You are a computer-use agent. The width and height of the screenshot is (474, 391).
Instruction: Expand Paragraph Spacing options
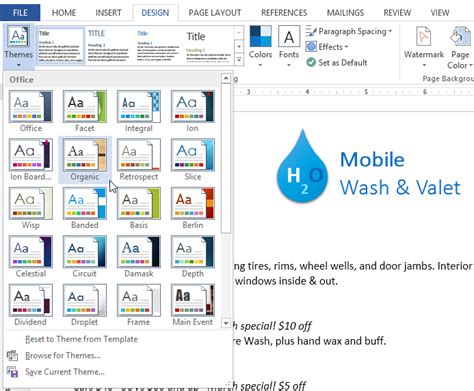pos(349,31)
